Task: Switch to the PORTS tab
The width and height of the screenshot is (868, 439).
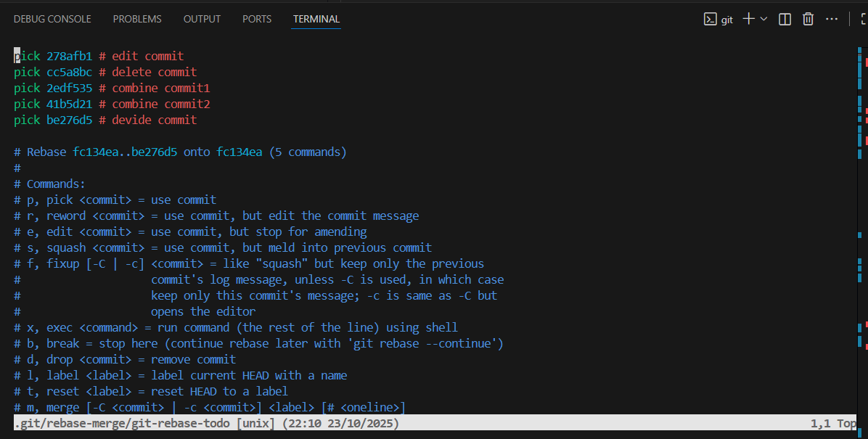Action: point(257,19)
